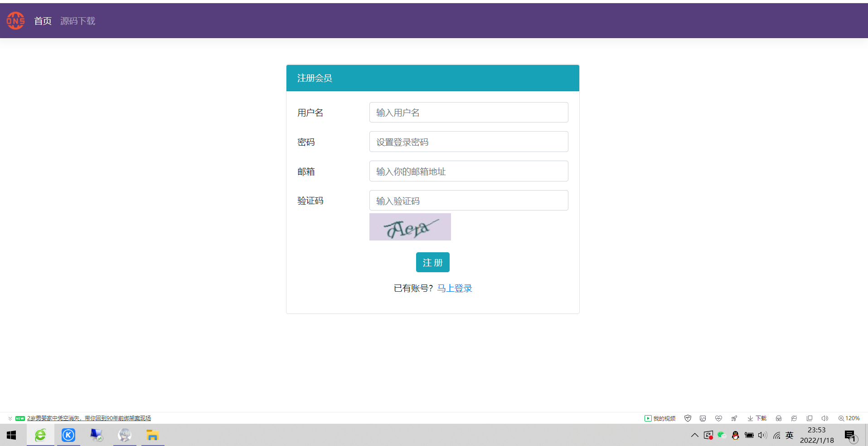868x446 pixels.
Task: Click the captcha image to refresh it
Action: [410, 227]
